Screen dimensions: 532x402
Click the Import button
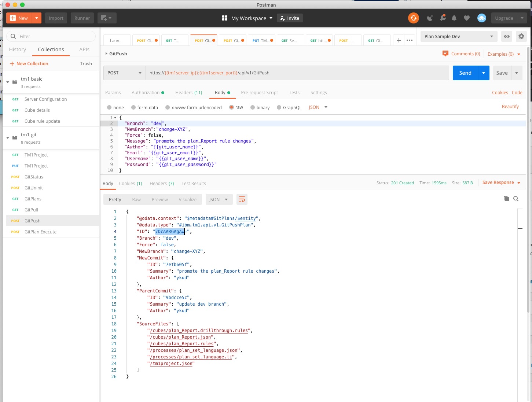56,18
